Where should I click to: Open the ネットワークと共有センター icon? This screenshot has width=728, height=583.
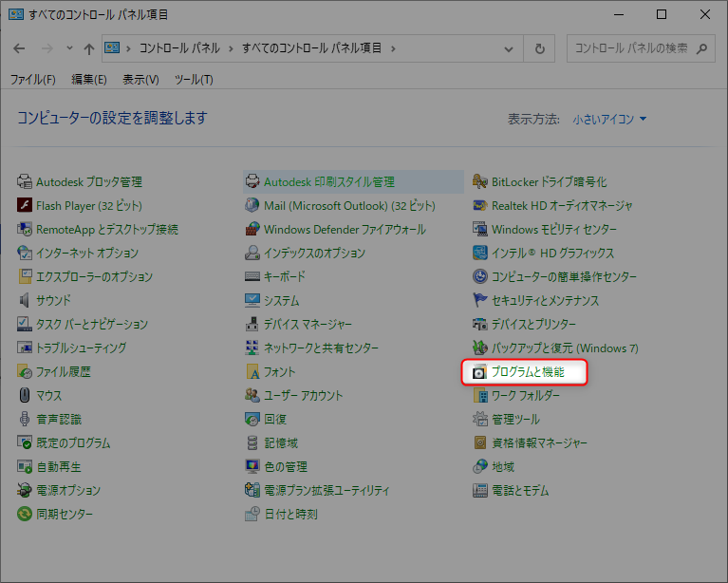coord(252,348)
